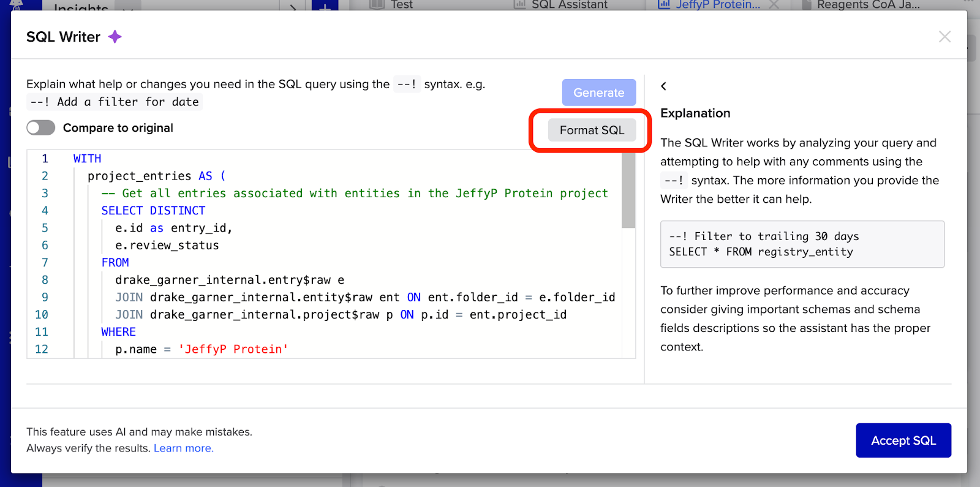Viewport: 980px width, 487px height.
Task: Click the purple sparkle icon beside SQL Writer
Action: point(115,37)
